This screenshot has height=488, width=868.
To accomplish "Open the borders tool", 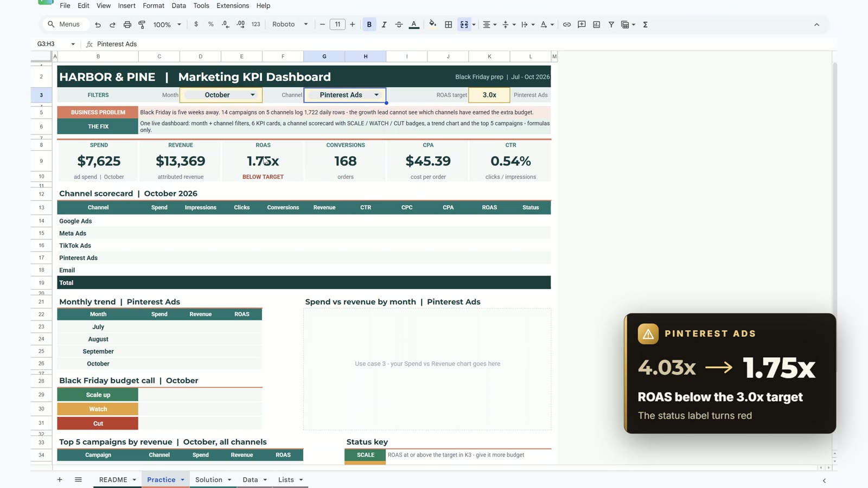I will pos(448,24).
